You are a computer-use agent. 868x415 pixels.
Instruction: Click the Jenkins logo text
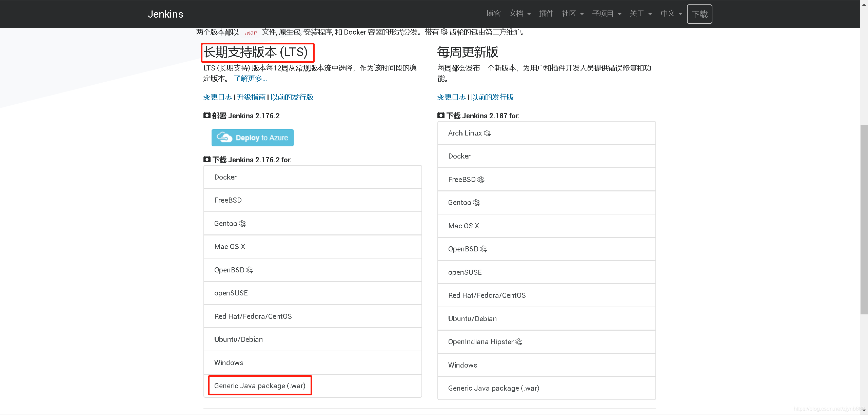pyautogui.click(x=165, y=14)
